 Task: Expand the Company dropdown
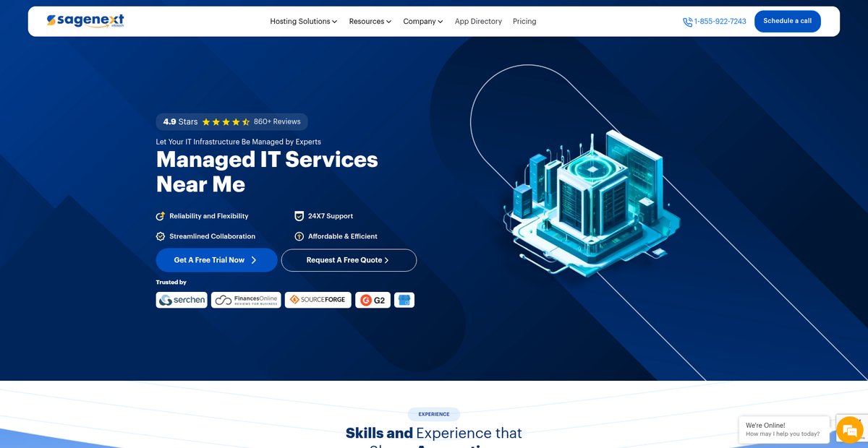(x=423, y=22)
